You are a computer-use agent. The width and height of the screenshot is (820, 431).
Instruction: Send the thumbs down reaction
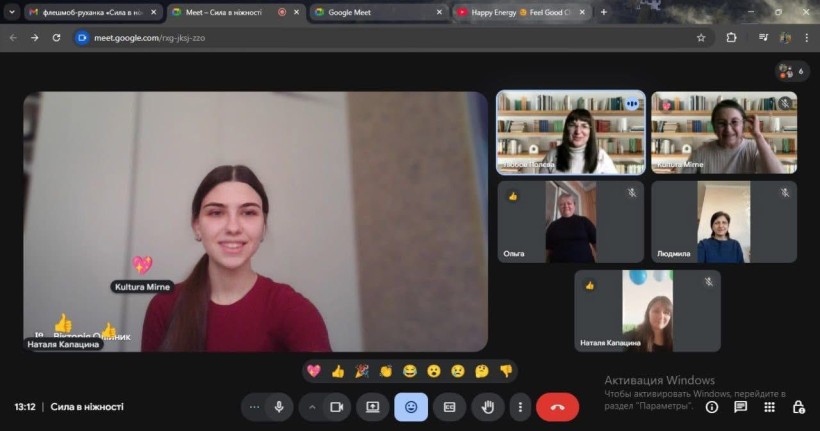pos(506,371)
